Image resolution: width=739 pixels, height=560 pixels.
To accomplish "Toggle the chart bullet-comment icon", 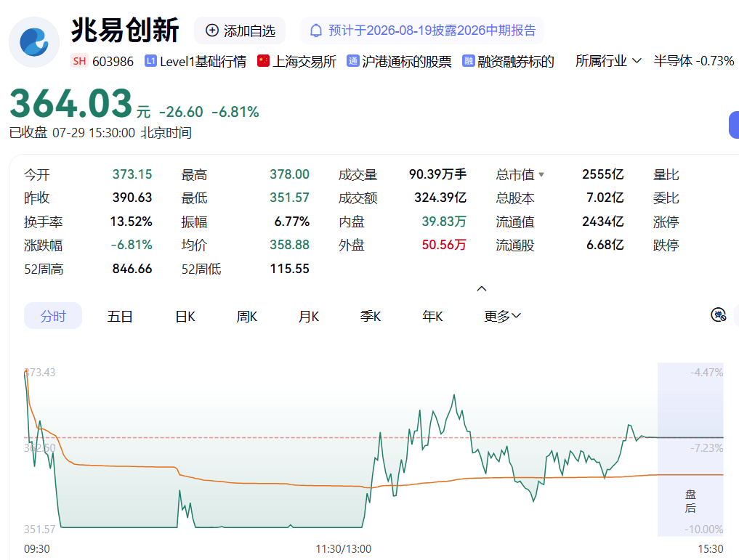I will tap(718, 315).
